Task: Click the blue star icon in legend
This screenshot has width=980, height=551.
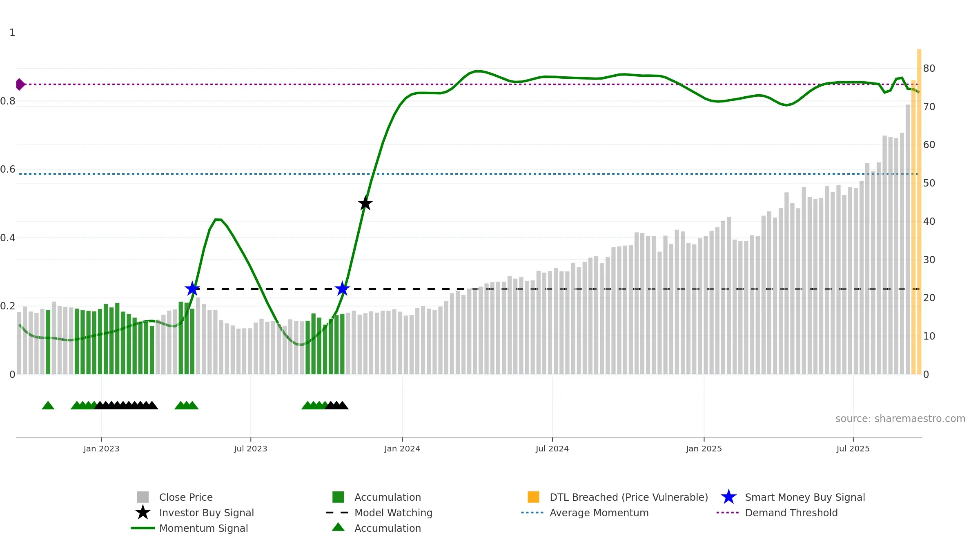Action: tap(728, 497)
